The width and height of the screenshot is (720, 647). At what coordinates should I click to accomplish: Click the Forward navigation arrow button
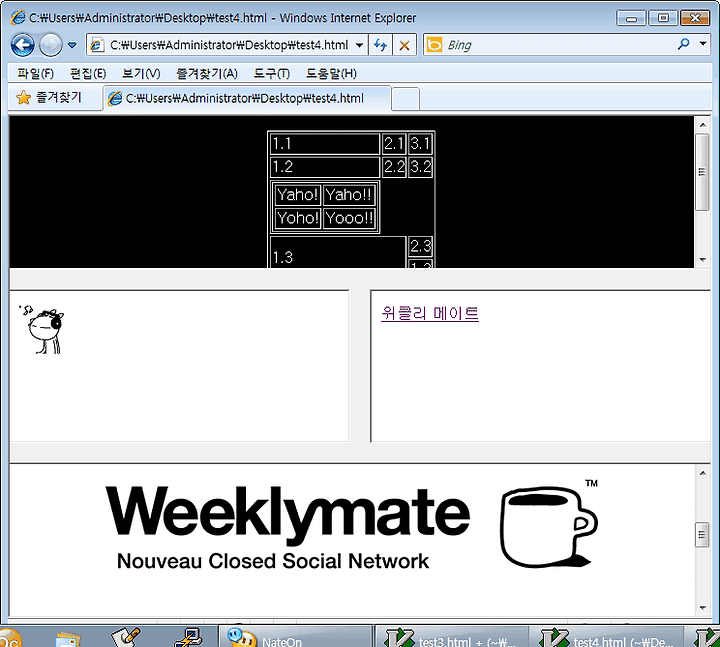coord(51,45)
